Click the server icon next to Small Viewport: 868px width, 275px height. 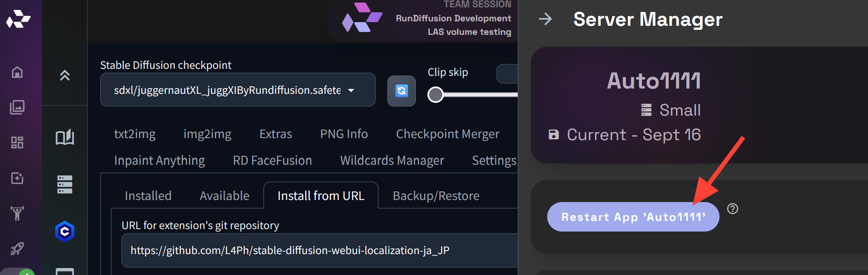(646, 110)
